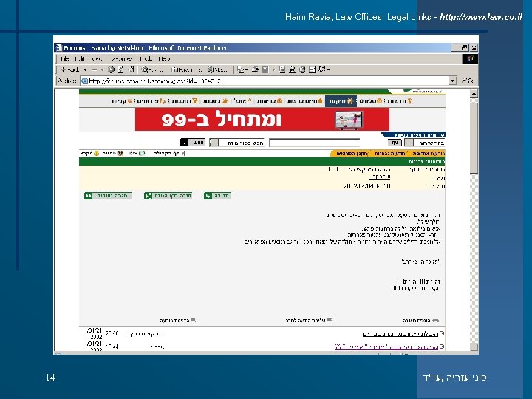The height and width of the screenshot is (399, 532).
Task: Click the link with face icon
Action: click(112, 154)
